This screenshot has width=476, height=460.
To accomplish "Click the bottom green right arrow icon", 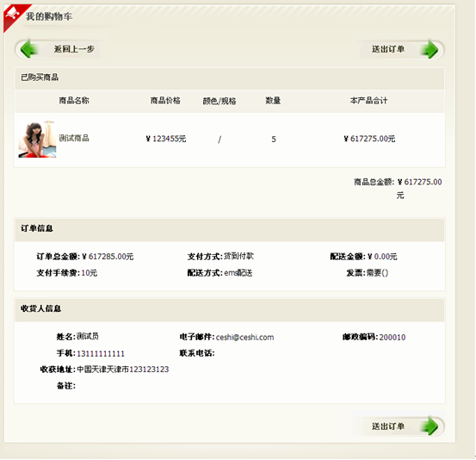I will tap(430, 426).
